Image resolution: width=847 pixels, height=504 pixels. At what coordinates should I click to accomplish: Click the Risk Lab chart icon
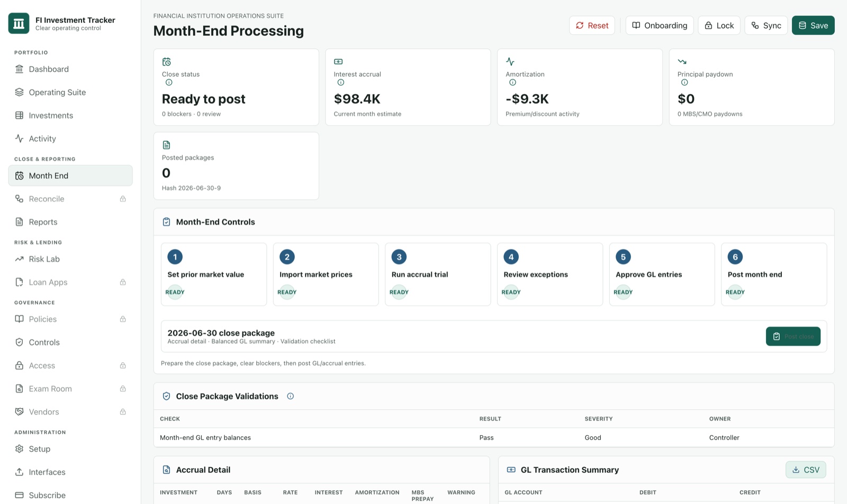pos(19,259)
